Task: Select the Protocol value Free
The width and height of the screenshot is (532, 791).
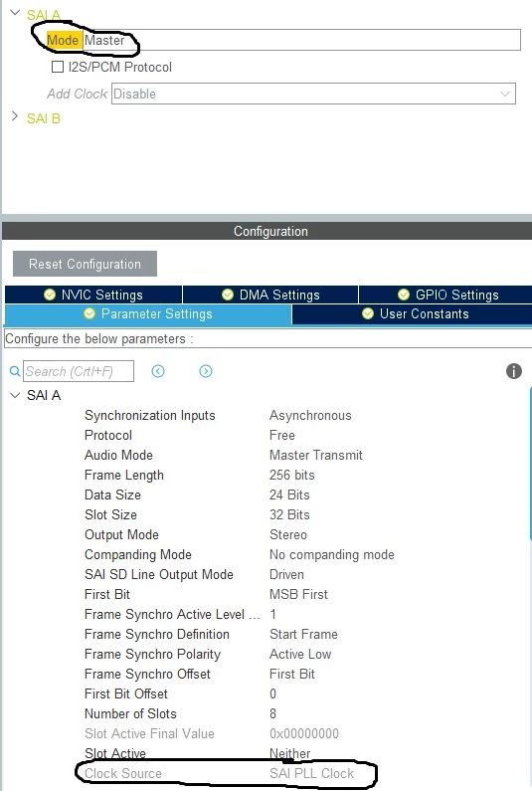Action: coord(282,435)
